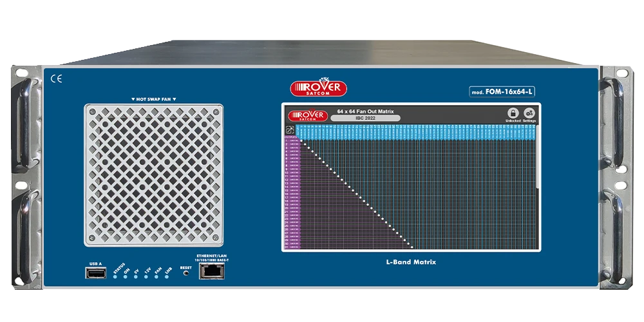Viewport: 644px width, 322px height.
Task: Select the Ethernet/LAN RJ45 port
Action: click(212, 272)
